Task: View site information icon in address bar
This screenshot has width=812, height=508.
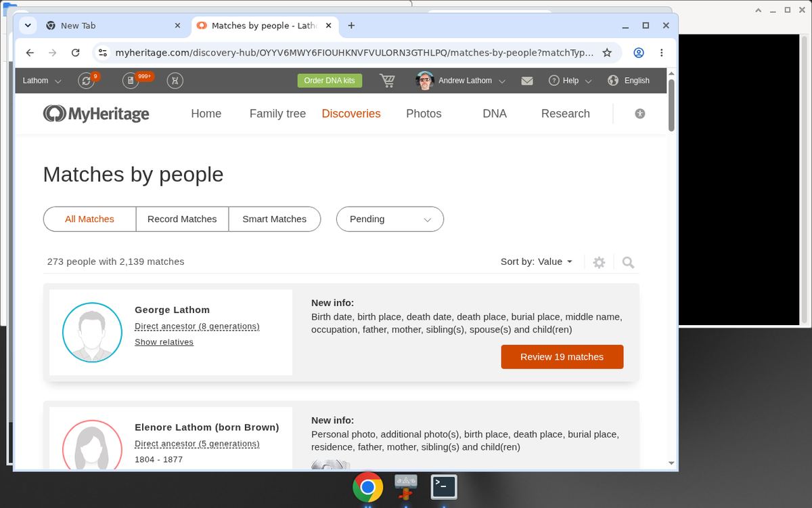Action: [x=103, y=52]
